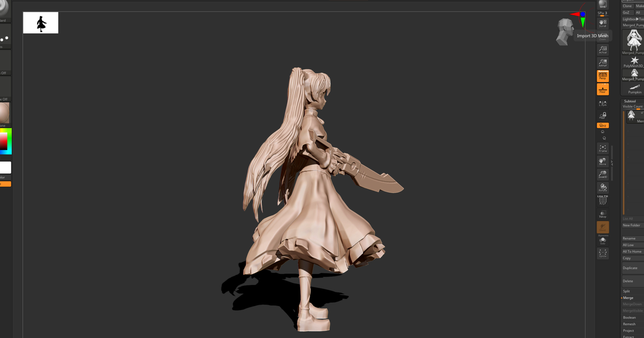The image size is (644, 338).
Task: Delete the current subtool
Action: 633,281
